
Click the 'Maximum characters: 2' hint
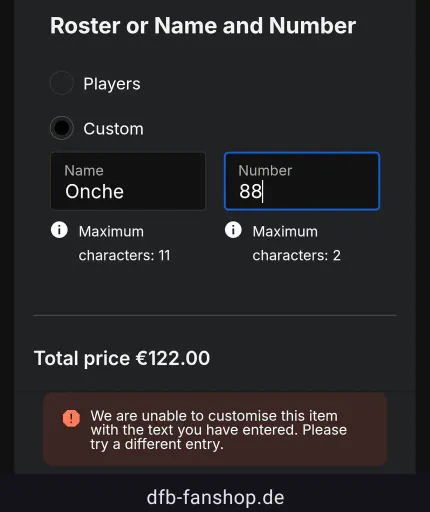click(x=297, y=243)
